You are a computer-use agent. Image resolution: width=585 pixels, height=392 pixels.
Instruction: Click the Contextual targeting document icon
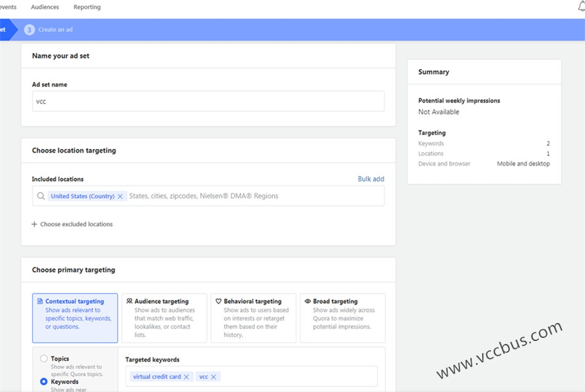40,302
